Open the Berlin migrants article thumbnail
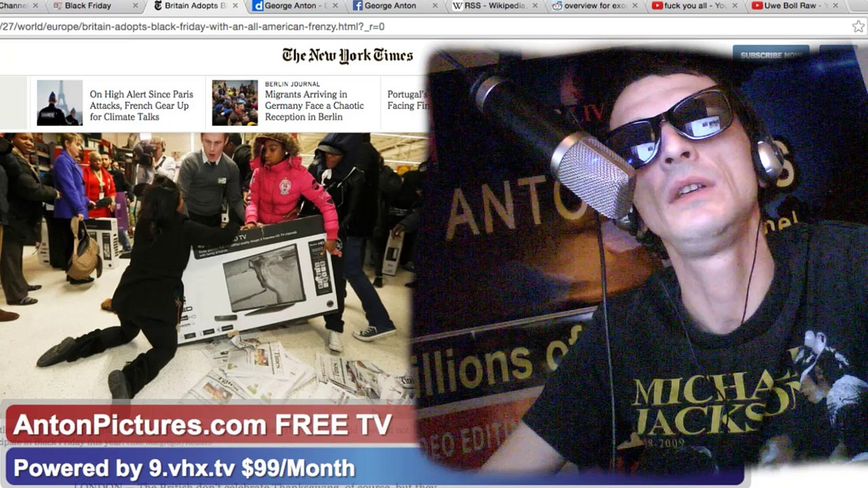The width and height of the screenshot is (868, 488). tap(235, 103)
